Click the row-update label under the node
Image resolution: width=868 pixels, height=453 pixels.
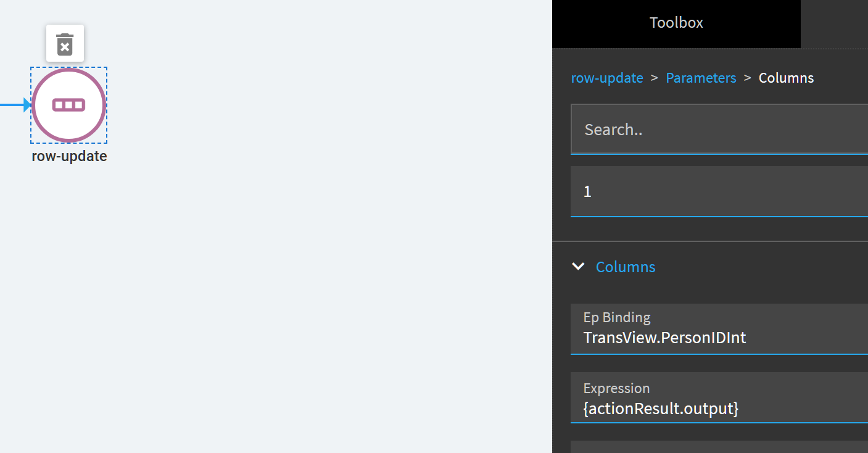[69, 156]
